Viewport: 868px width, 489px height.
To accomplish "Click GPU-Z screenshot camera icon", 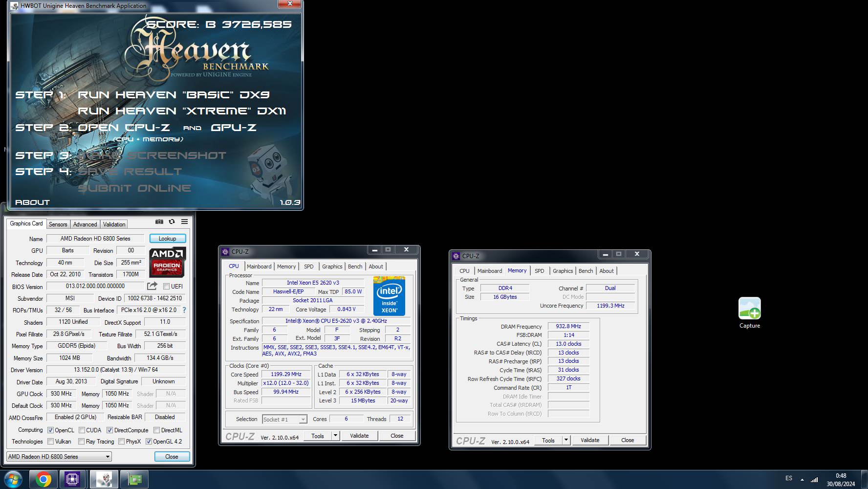I will tap(159, 222).
